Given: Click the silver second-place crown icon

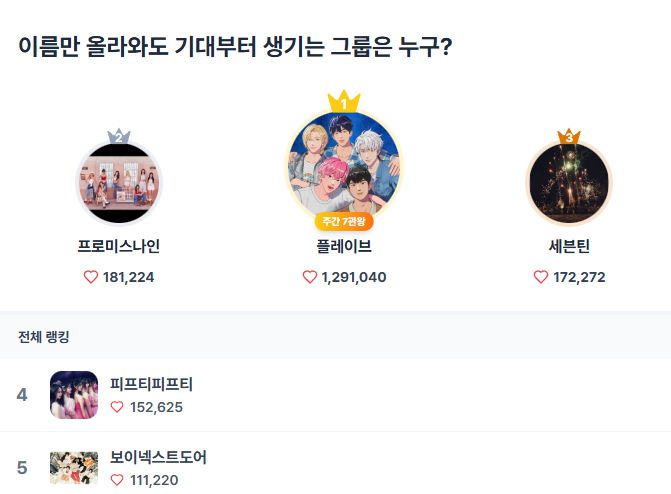Looking at the screenshot, I should (x=119, y=136).
